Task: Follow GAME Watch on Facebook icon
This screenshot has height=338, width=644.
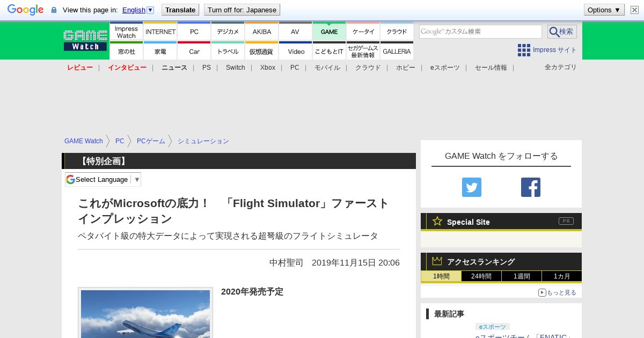Action: point(531,187)
